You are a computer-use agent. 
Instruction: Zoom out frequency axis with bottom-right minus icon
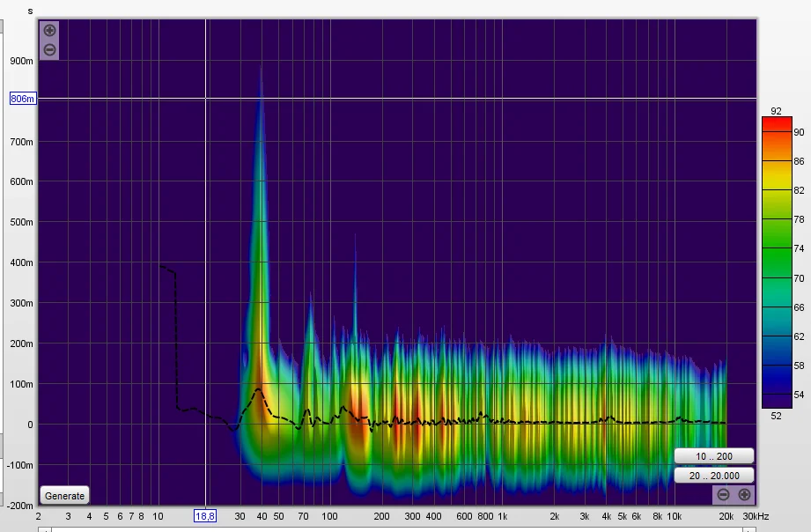point(723,494)
